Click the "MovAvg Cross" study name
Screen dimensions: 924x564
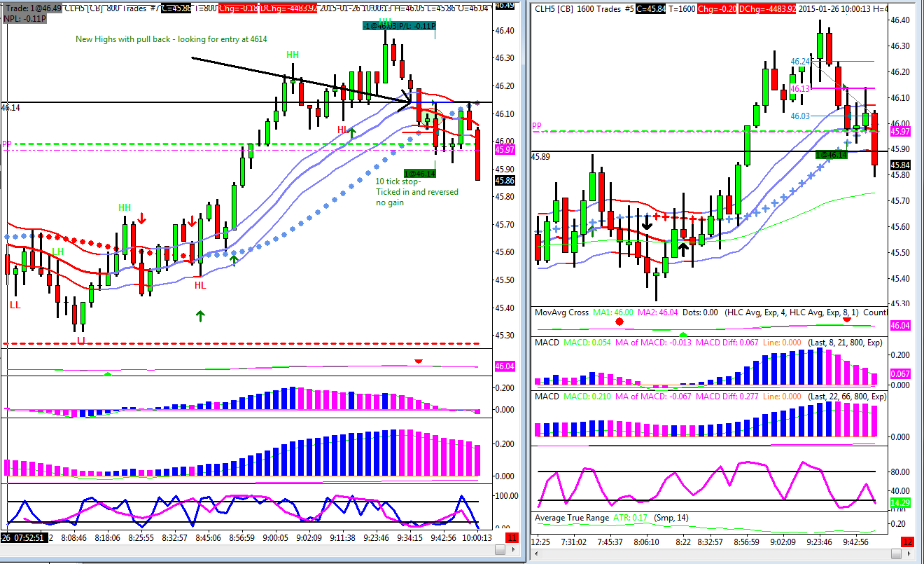(x=561, y=311)
